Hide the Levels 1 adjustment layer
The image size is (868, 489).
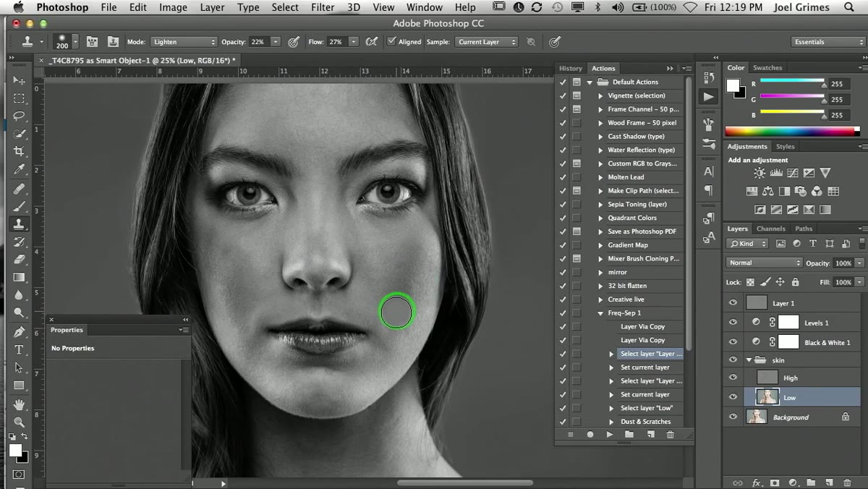click(733, 323)
